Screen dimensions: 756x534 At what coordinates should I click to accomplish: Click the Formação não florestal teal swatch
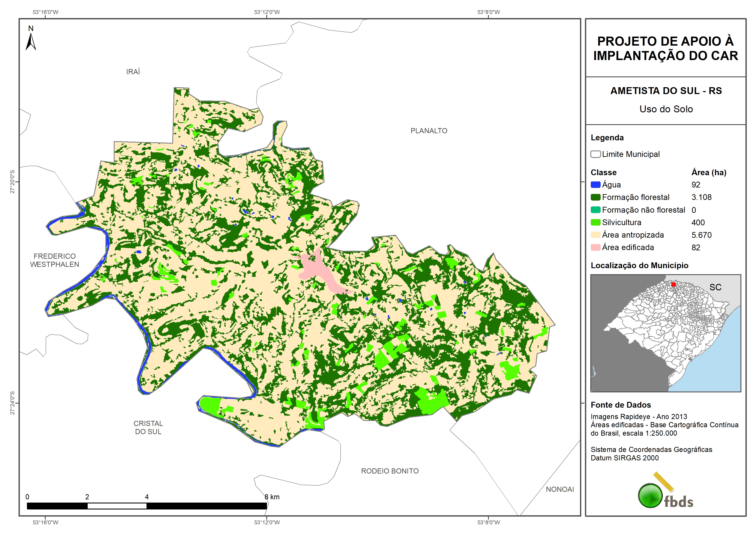pos(595,210)
